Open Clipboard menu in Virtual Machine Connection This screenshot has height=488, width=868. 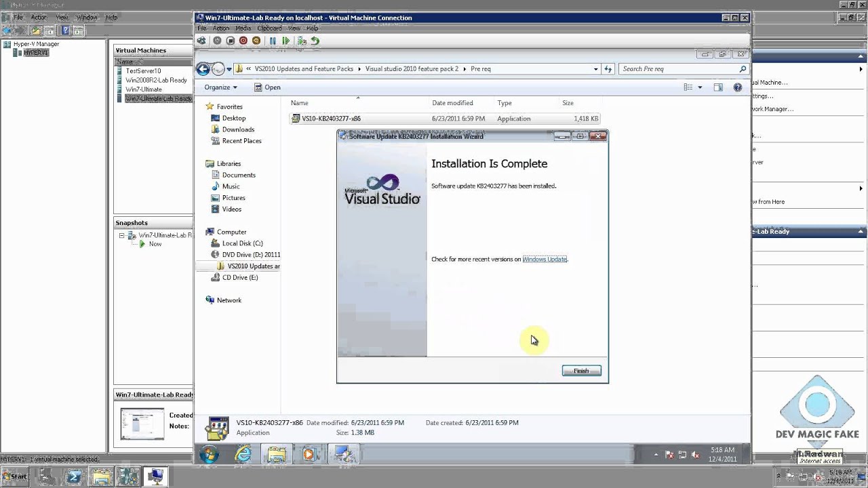tap(270, 28)
